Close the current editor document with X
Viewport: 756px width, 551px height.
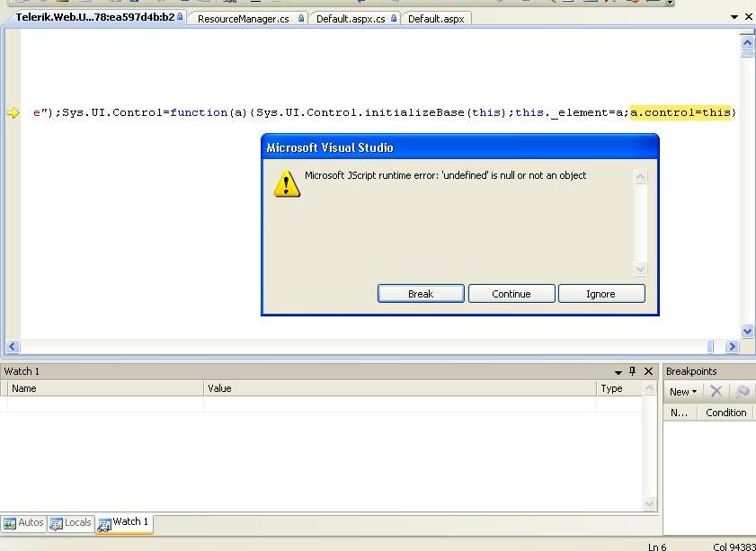pyautogui.click(x=749, y=17)
